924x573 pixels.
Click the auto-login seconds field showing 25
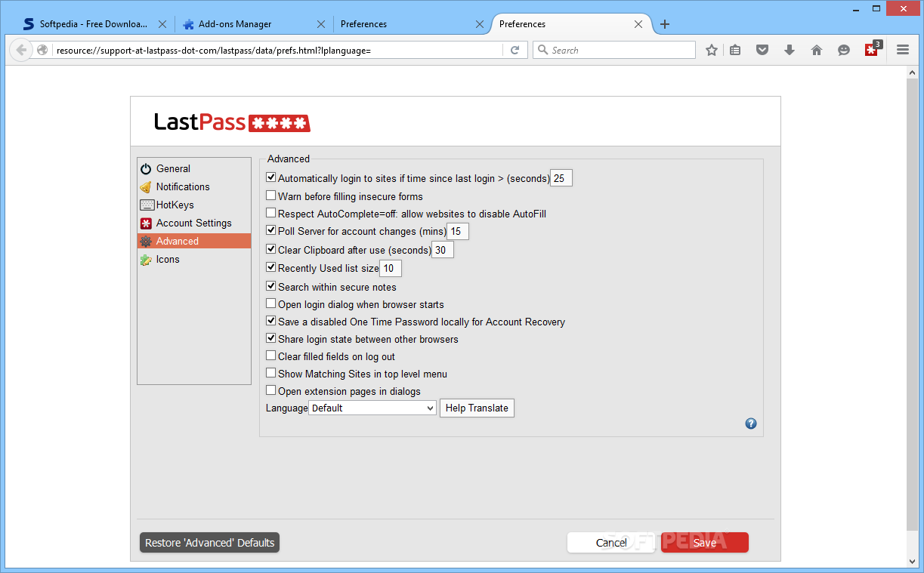click(561, 178)
